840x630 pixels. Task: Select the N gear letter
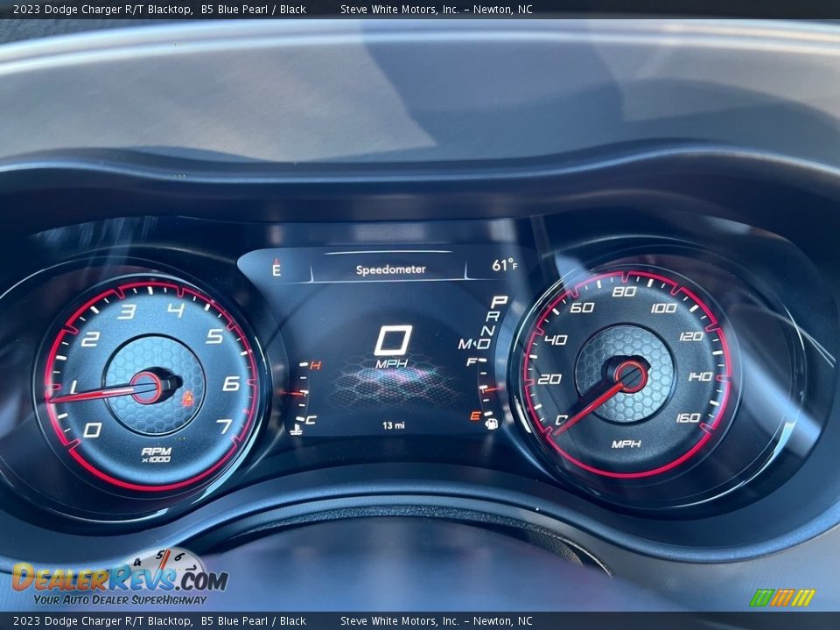[x=488, y=330]
